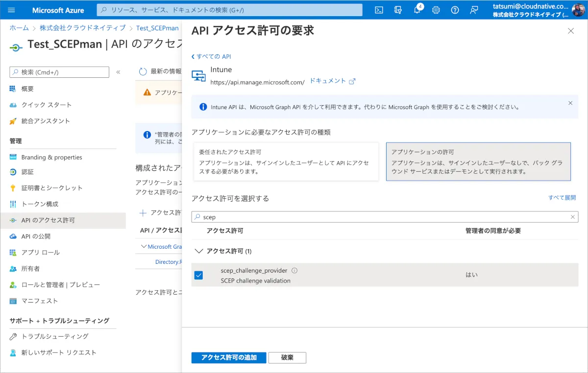Click the アクセス許可の追加 button

pyautogui.click(x=228, y=357)
